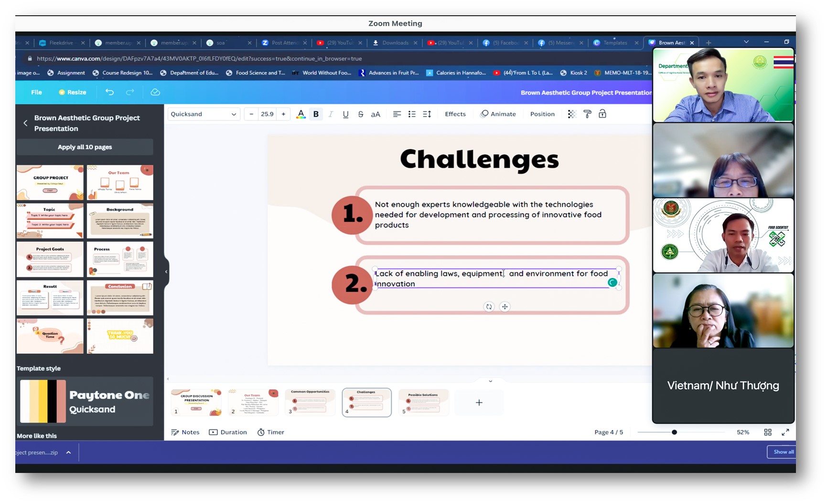827x504 pixels.
Task: Select the Background template page thumbnail
Action: 120,221
